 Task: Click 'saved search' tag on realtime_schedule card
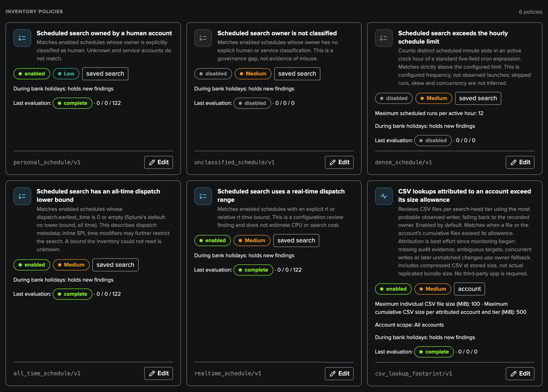click(x=296, y=240)
